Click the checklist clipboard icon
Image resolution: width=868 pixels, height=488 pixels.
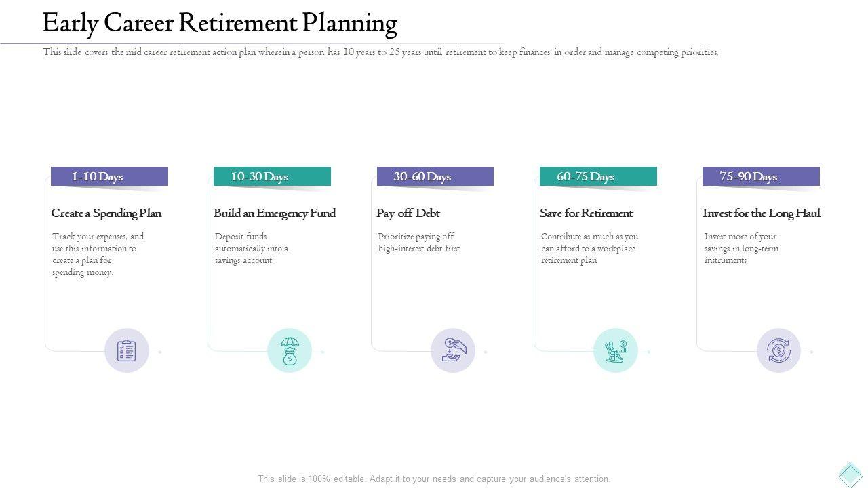tap(127, 350)
